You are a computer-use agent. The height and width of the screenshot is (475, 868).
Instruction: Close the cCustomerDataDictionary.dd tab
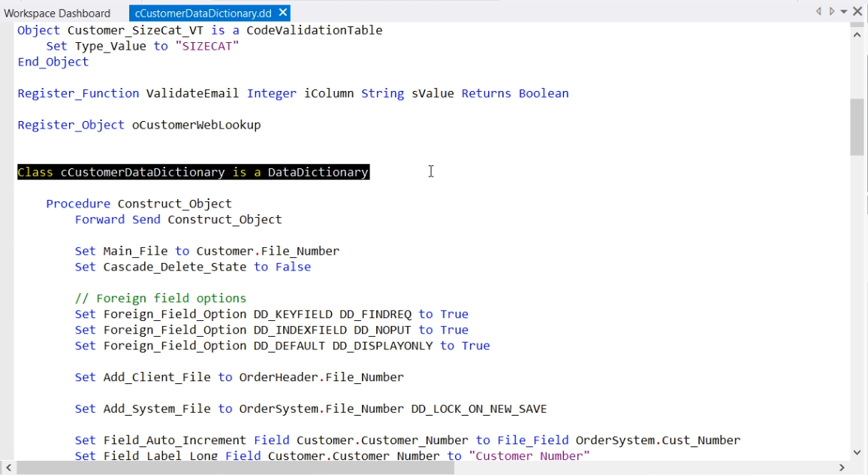click(x=282, y=13)
